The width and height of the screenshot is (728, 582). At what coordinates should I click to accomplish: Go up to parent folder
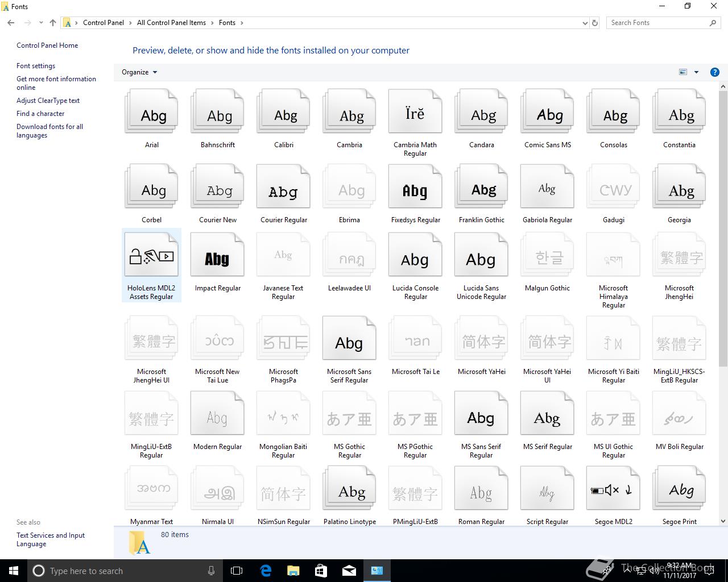coord(53,23)
